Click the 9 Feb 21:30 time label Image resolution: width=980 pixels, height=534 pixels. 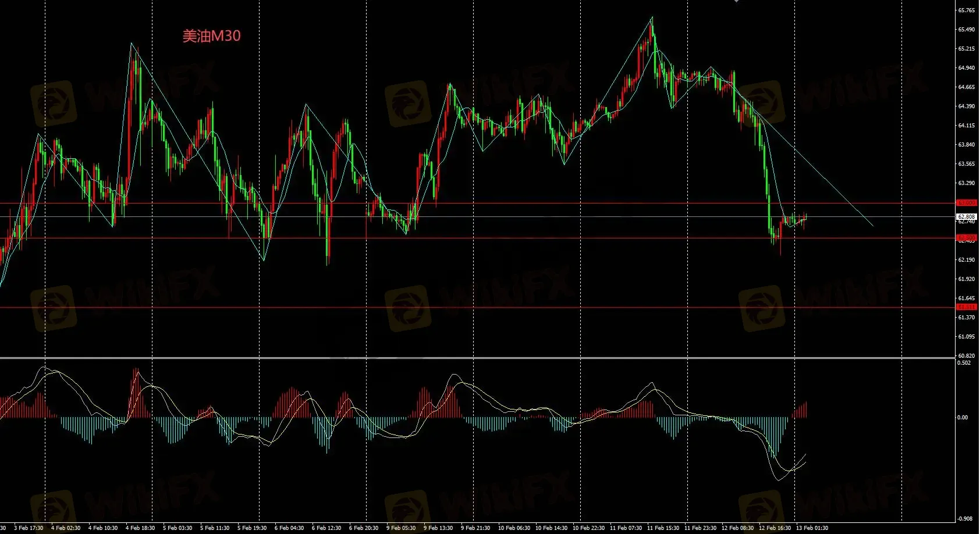[475, 528]
